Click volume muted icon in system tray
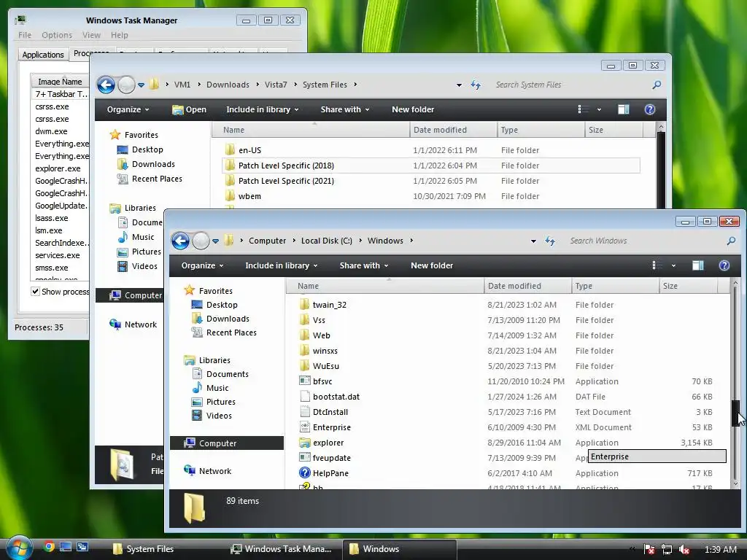The width and height of the screenshot is (747, 560). coord(684,549)
